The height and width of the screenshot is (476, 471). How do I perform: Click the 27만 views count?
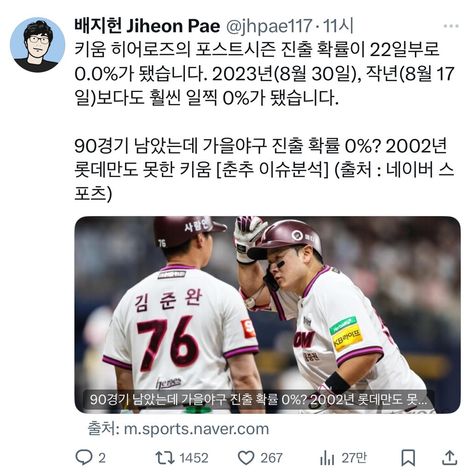354,458
